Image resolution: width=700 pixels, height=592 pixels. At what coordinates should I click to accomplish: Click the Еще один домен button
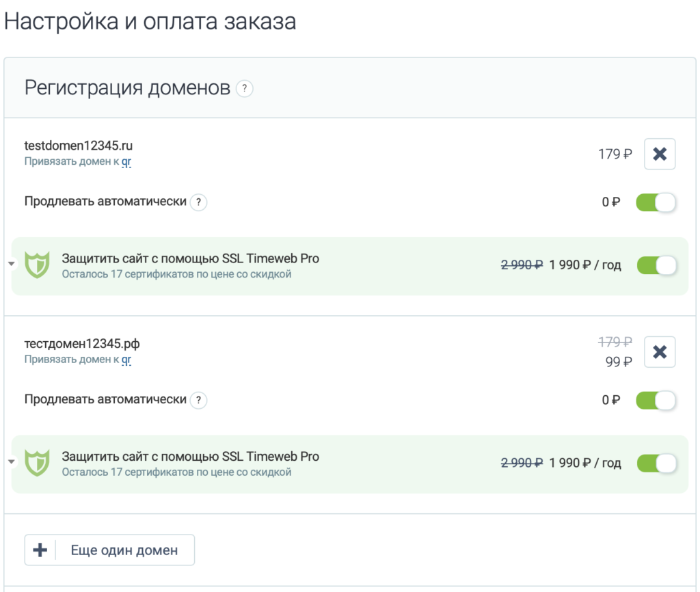pos(109,550)
